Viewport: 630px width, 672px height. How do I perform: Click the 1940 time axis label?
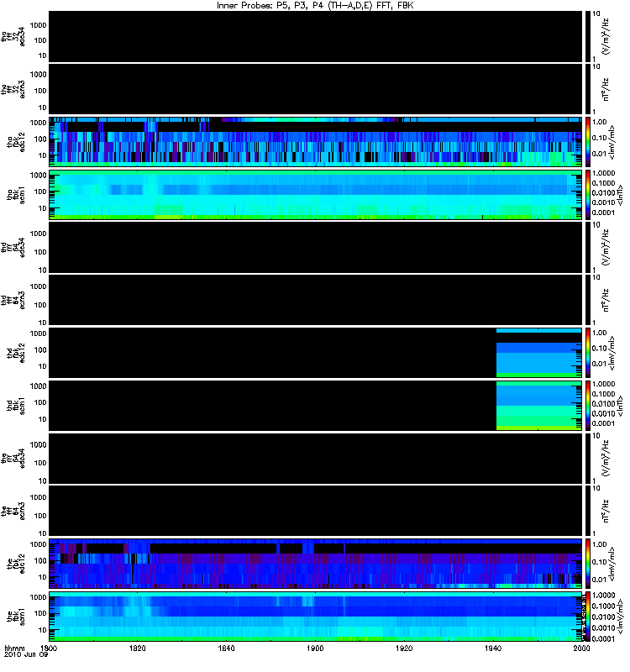493,648
